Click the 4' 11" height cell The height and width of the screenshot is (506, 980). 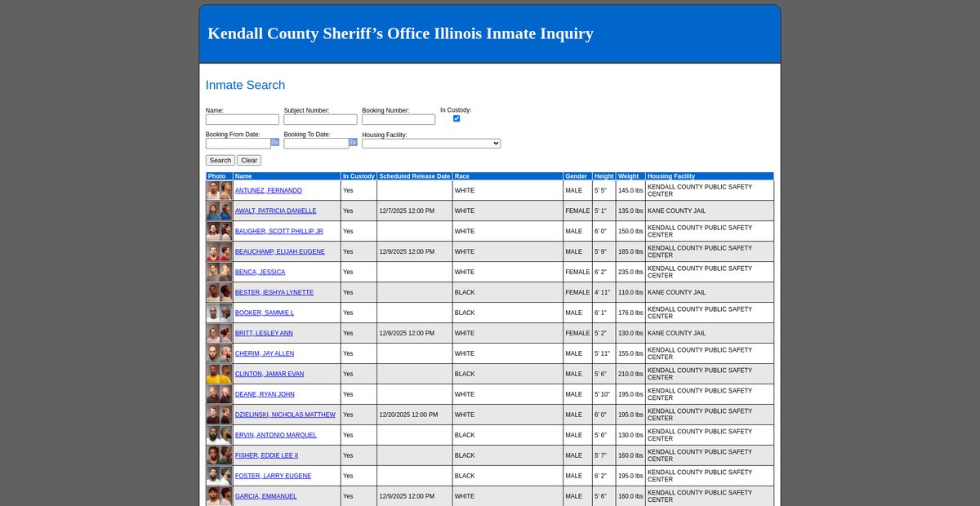point(604,292)
